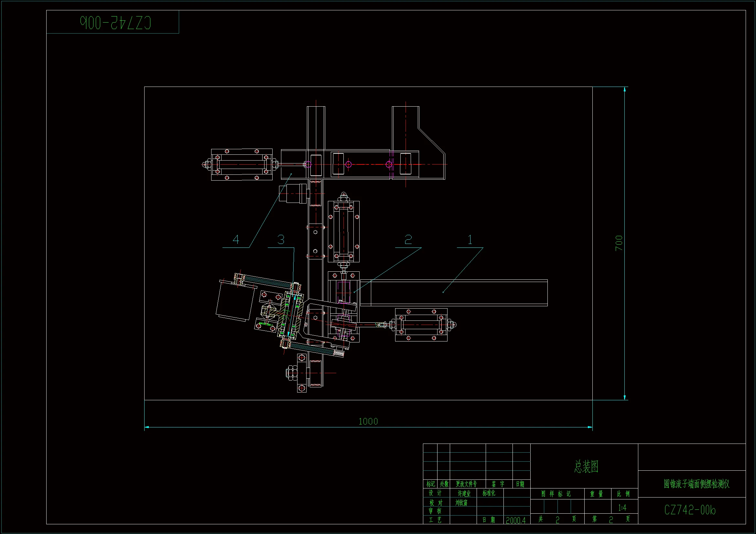Click the 比例 header cell
Screen dimensions: 756x534
[x=623, y=494]
